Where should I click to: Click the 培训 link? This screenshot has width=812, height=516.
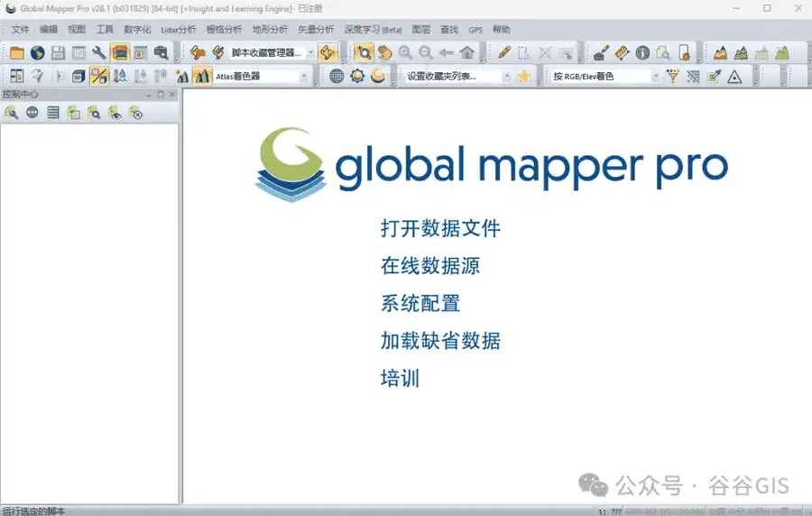click(x=400, y=378)
